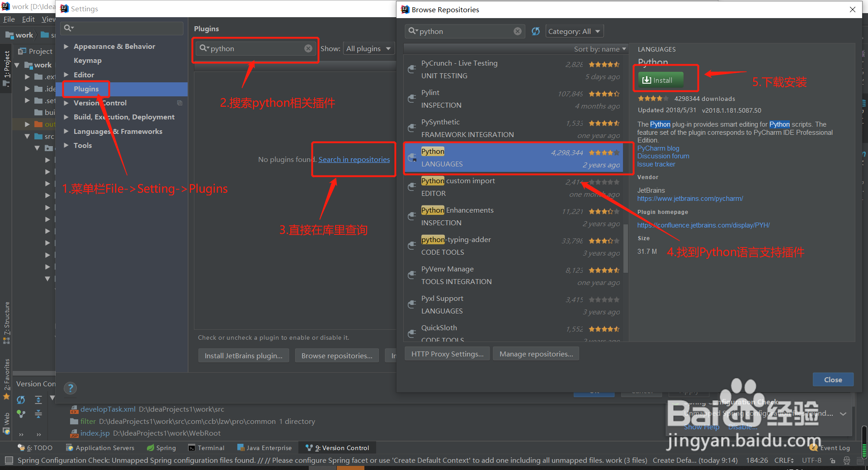868x470 pixels.
Task: Open the Edit menu
Action: [28, 19]
